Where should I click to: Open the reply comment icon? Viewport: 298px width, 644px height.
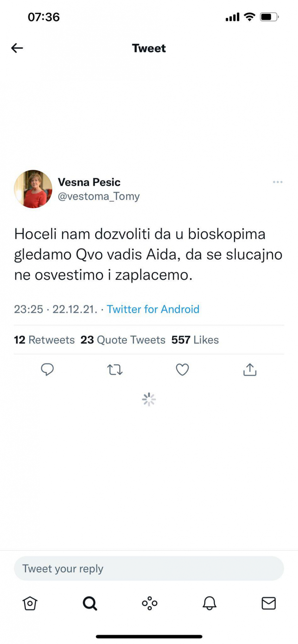[x=47, y=370]
